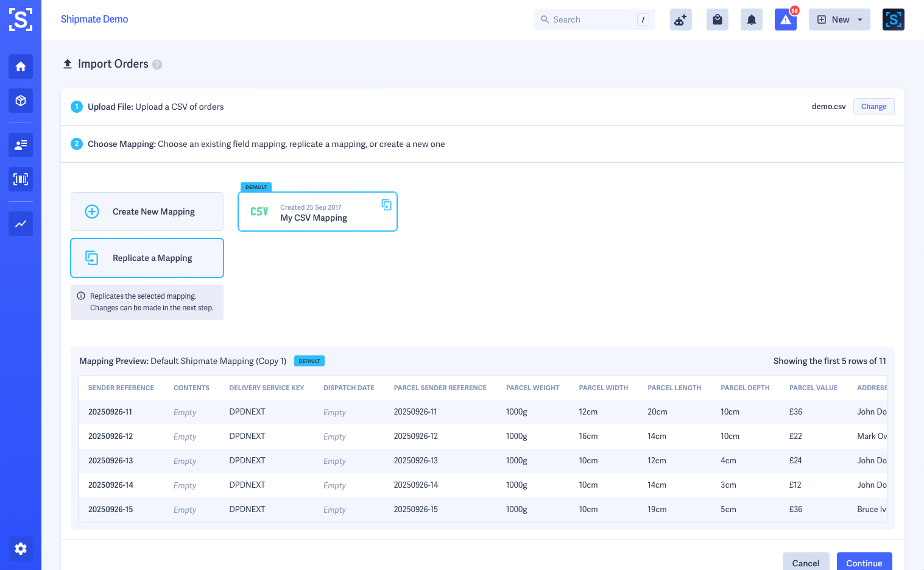Click the notifications bell icon
Viewport: 924px width, 570px height.
[751, 20]
